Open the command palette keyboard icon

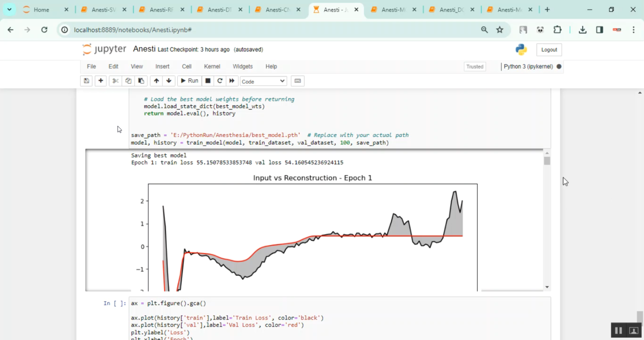pyautogui.click(x=298, y=81)
